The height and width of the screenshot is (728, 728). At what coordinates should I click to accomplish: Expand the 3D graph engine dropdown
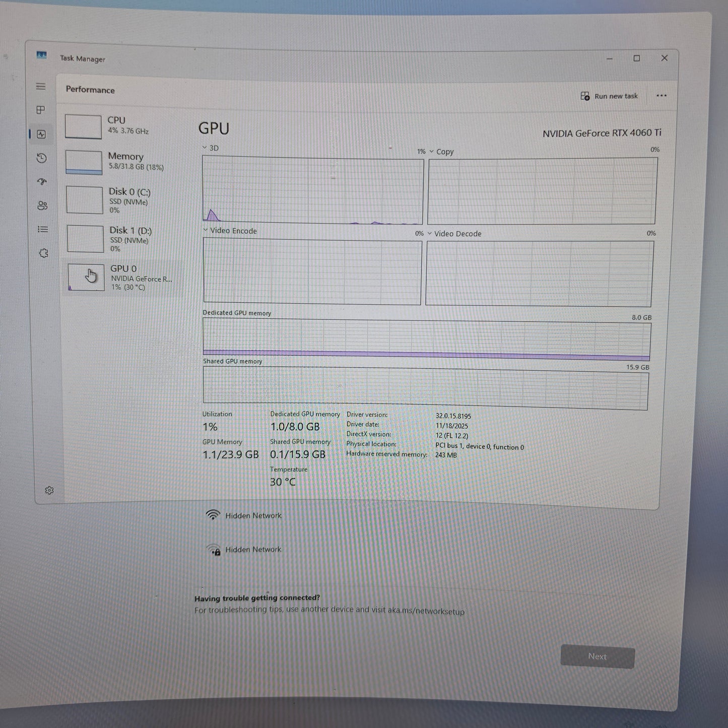tap(205, 148)
